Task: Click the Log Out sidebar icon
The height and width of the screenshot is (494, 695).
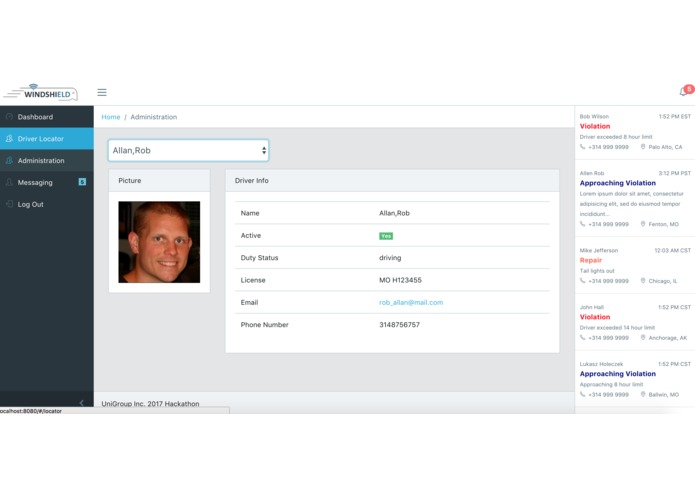Action: click(9, 204)
